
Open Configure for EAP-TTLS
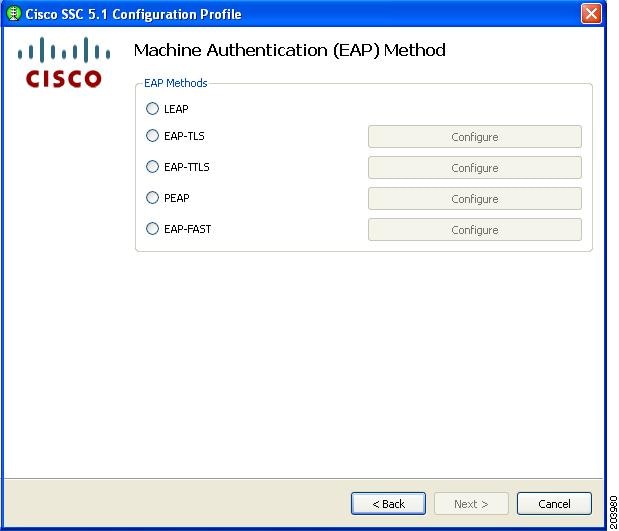coord(475,168)
